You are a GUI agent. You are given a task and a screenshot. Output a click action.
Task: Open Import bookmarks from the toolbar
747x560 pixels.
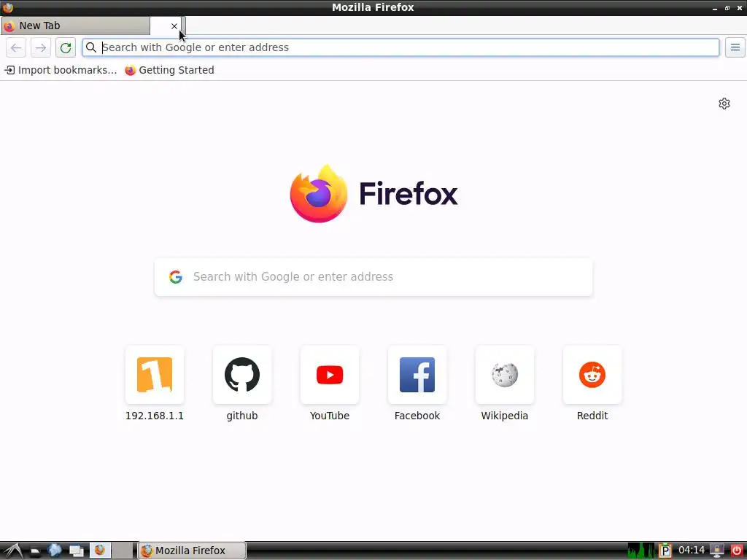pos(61,71)
